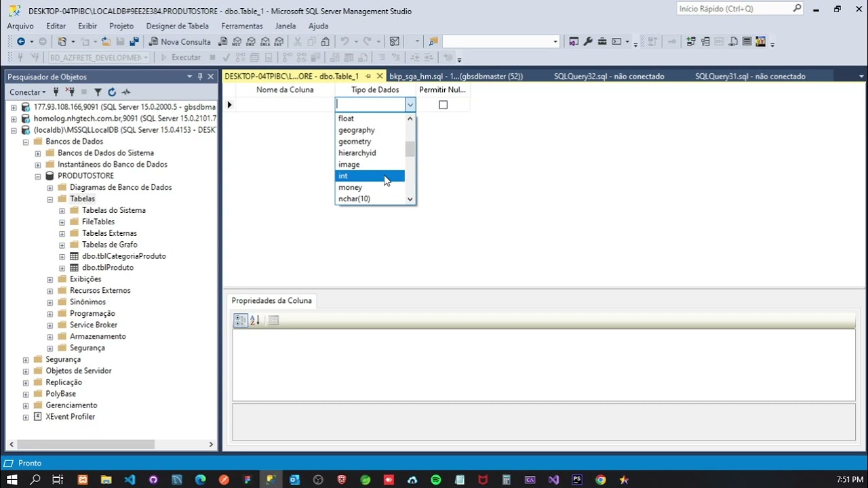Expand the dbo.tblCategoriaProduto table node
868x488 pixels.
(x=62, y=256)
